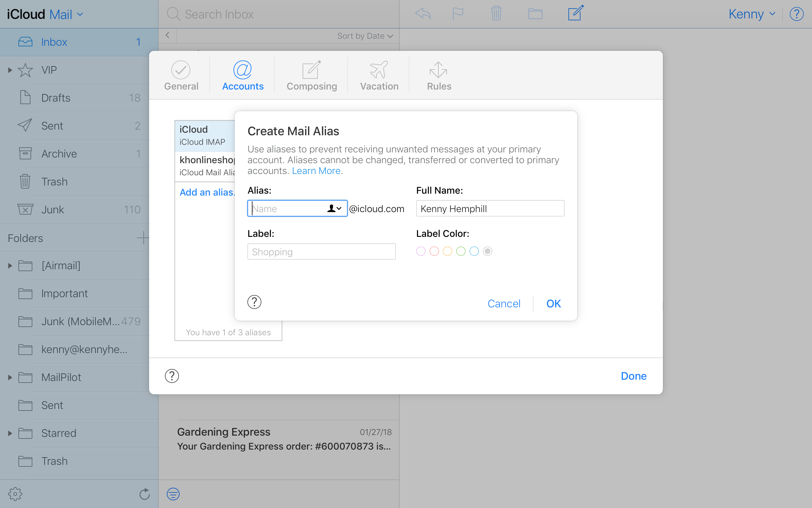Choose the purple label color
812x508 pixels.
(421, 251)
